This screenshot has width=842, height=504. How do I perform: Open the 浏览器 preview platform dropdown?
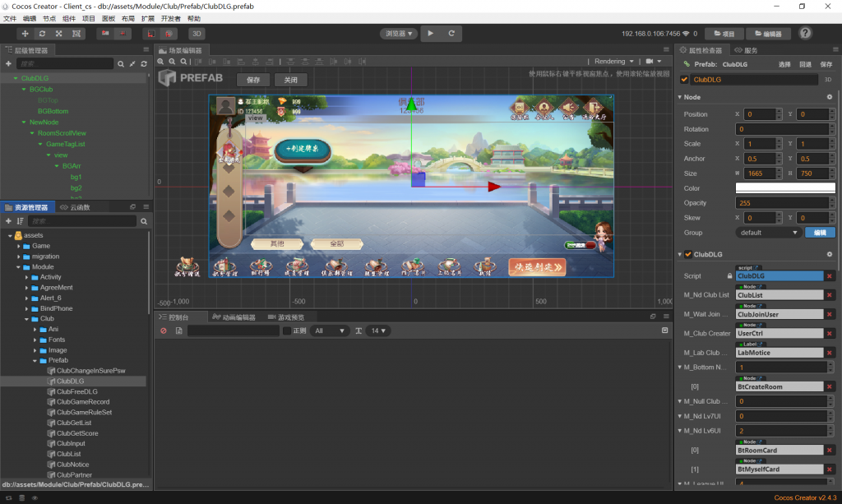(399, 34)
